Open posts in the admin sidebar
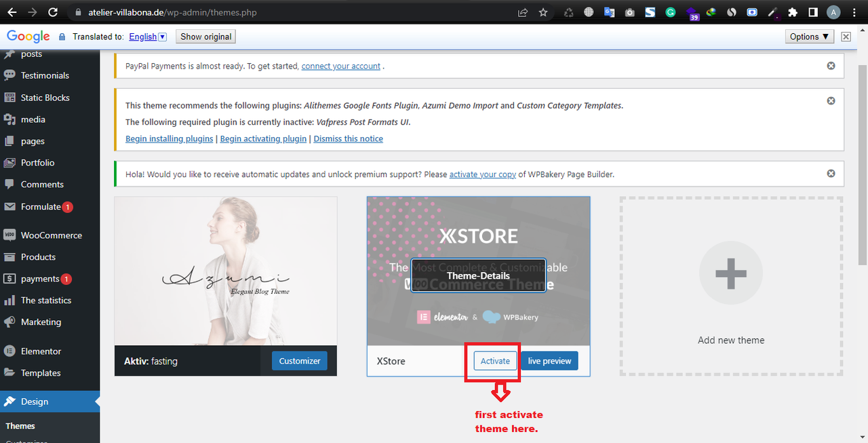This screenshot has width=868, height=443. 50,55
